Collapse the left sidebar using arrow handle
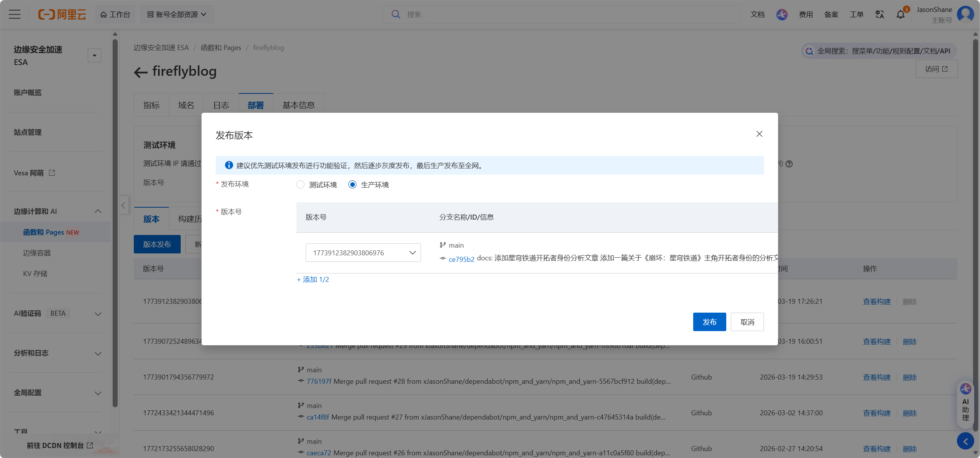Screen dimensions: 980x458 [123, 205]
